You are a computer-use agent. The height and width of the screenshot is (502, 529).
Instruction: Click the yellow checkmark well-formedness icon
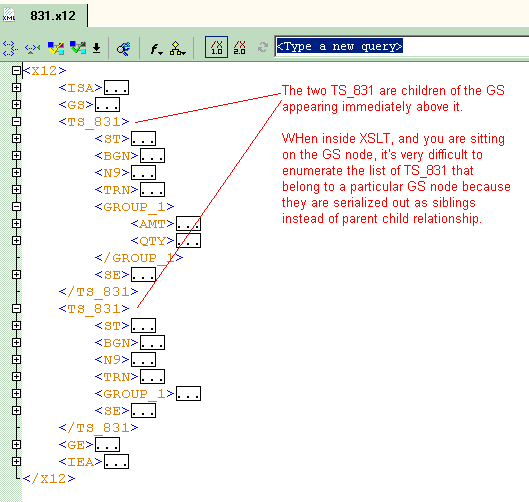(x=56, y=48)
